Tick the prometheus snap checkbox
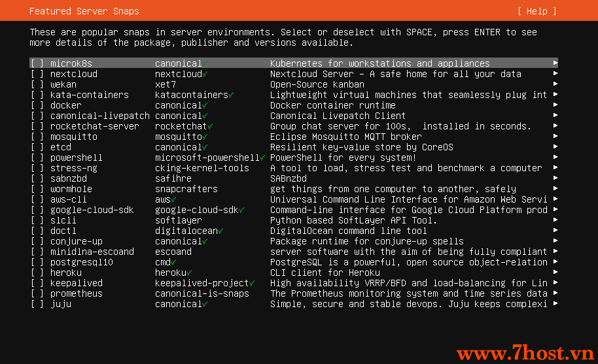The height and width of the screenshot is (364, 598). pyautogui.click(x=37, y=293)
